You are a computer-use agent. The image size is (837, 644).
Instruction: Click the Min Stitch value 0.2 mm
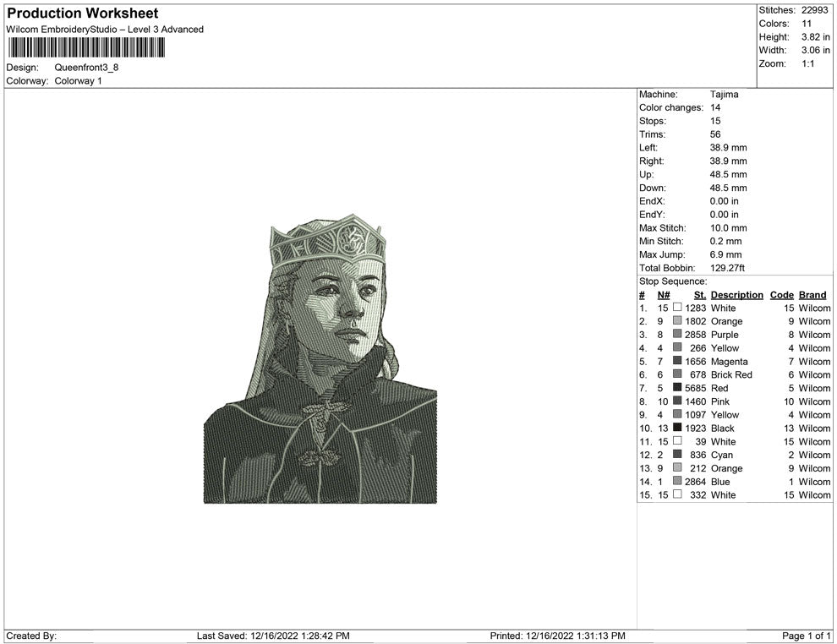[725, 241]
